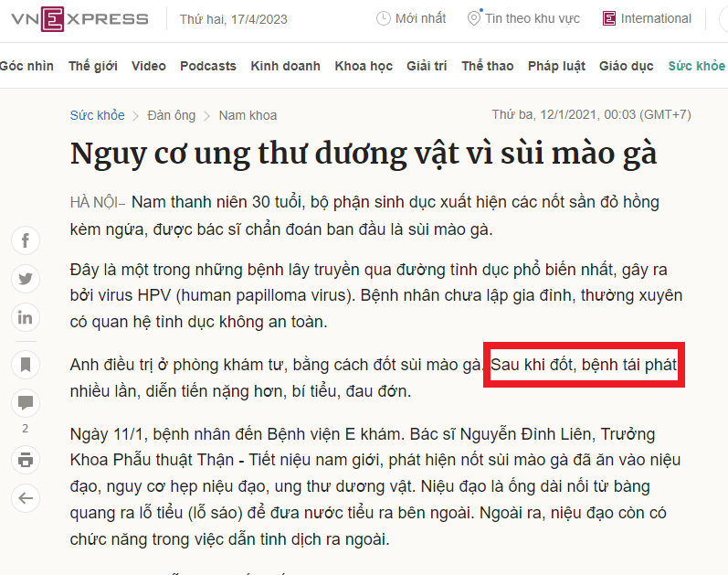The width and height of the screenshot is (728, 575).
Task: Share article on Twitter
Action: click(x=26, y=280)
